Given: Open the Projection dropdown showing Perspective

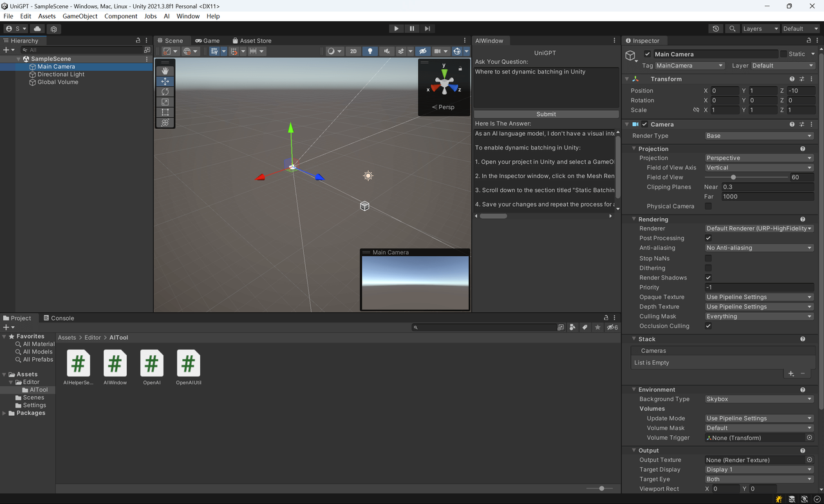Looking at the screenshot, I should 759,158.
